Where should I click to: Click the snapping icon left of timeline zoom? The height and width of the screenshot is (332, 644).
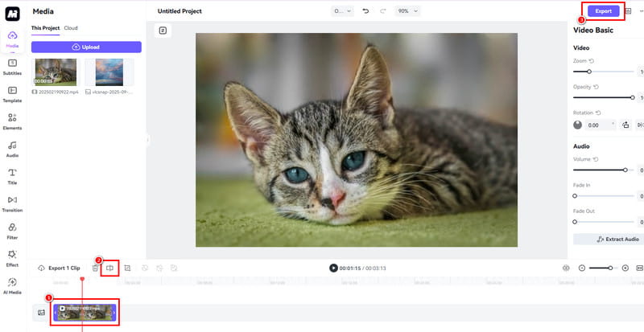click(566, 268)
